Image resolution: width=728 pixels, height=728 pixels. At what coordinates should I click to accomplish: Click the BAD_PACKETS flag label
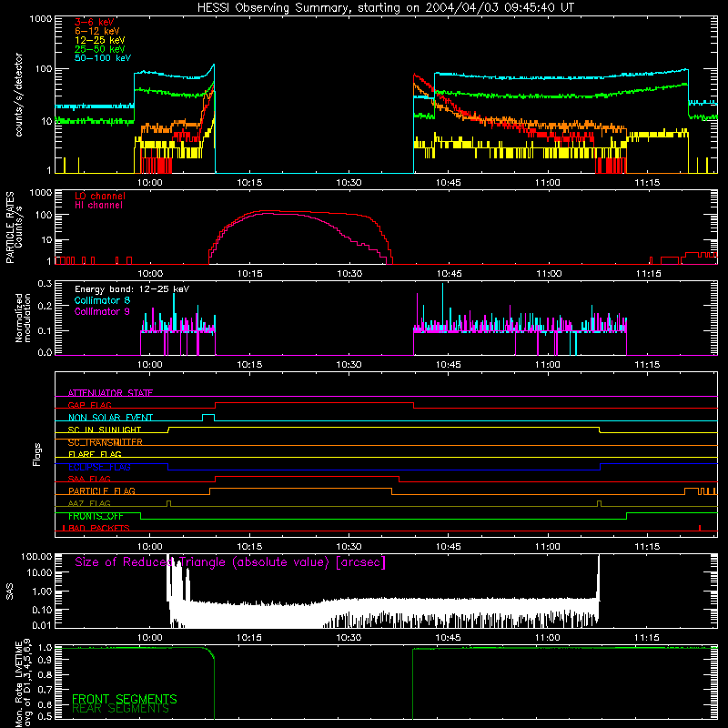[99, 528]
